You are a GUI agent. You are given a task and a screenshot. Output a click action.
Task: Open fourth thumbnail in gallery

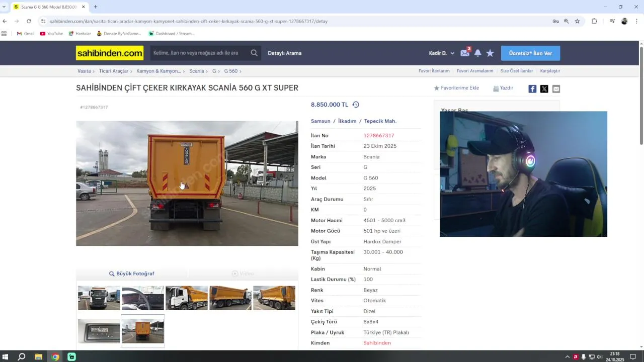click(x=230, y=298)
